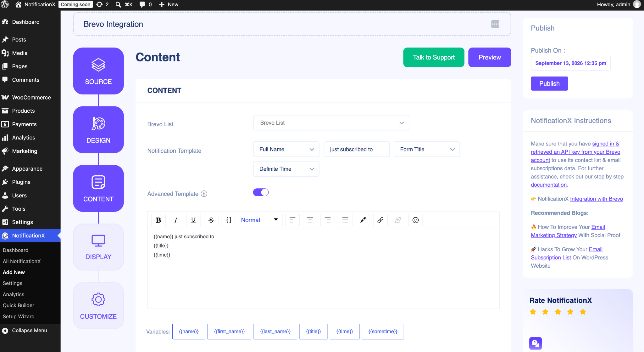644x352 pixels.
Task: Click the purple Publish button
Action: [549, 83]
